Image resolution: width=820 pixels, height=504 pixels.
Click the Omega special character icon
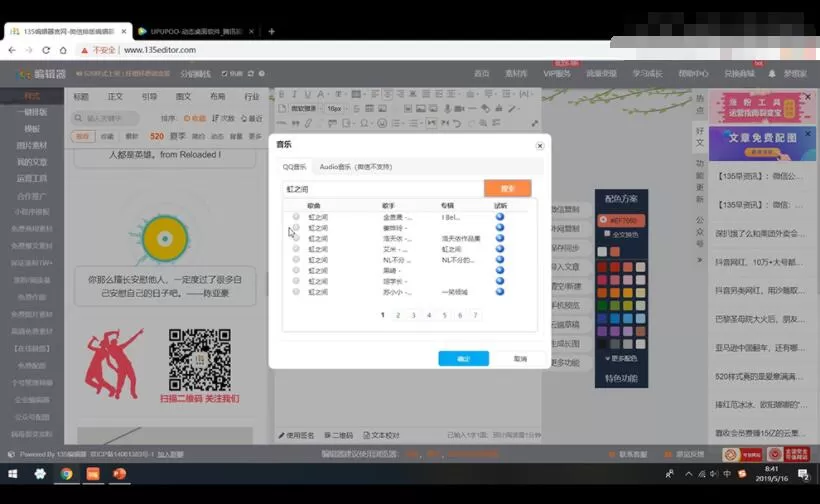click(x=364, y=123)
